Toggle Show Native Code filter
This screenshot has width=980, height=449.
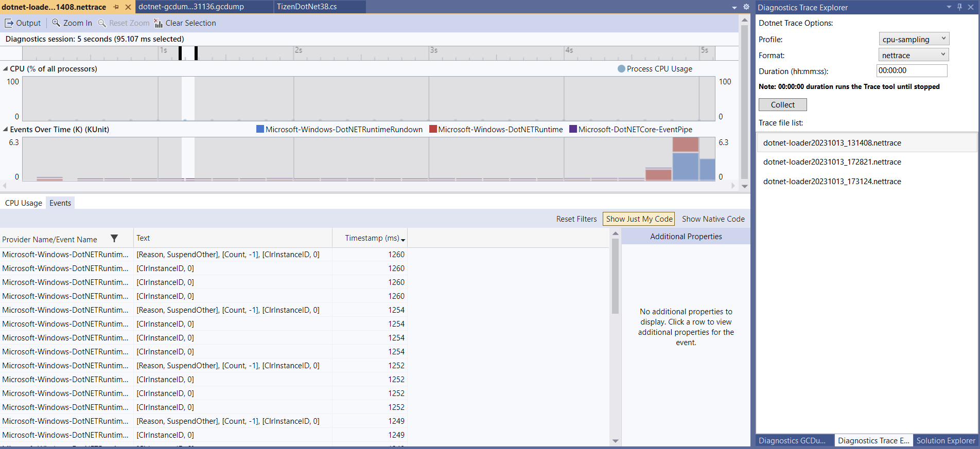(x=713, y=219)
